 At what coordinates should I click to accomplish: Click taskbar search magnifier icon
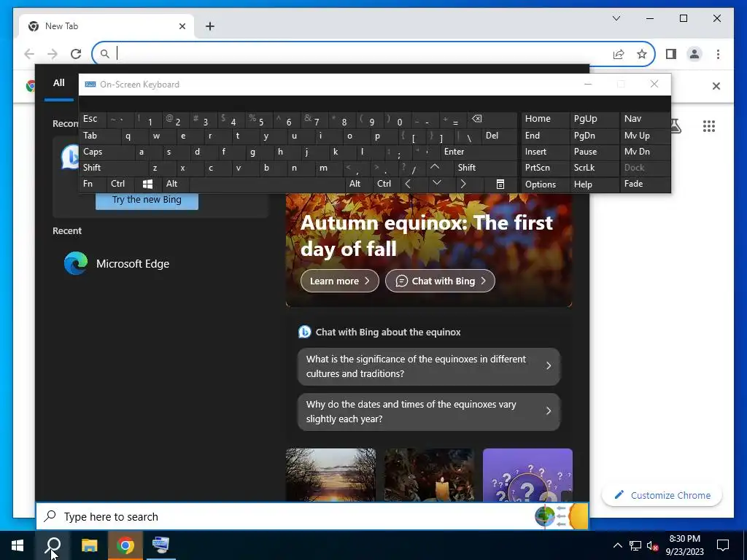click(x=53, y=545)
